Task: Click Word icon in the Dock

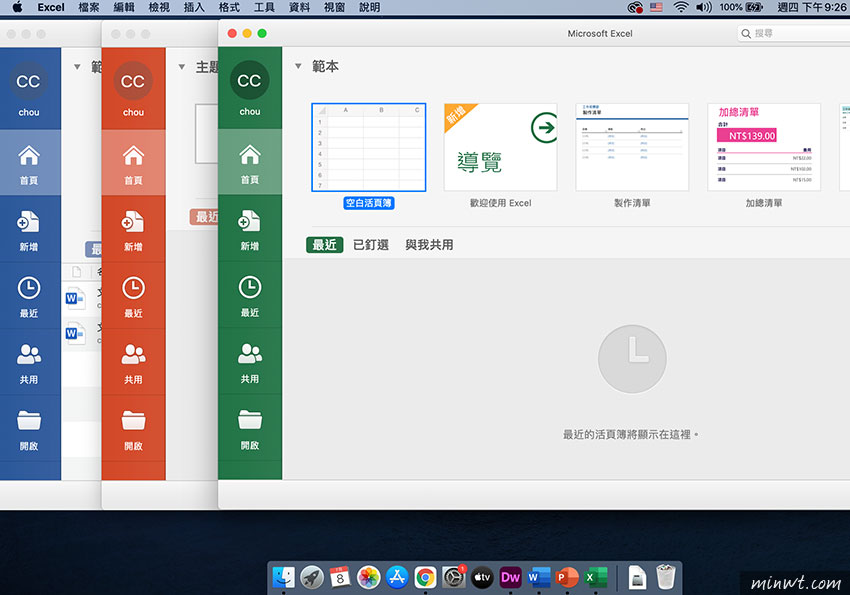Action: (539, 577)
